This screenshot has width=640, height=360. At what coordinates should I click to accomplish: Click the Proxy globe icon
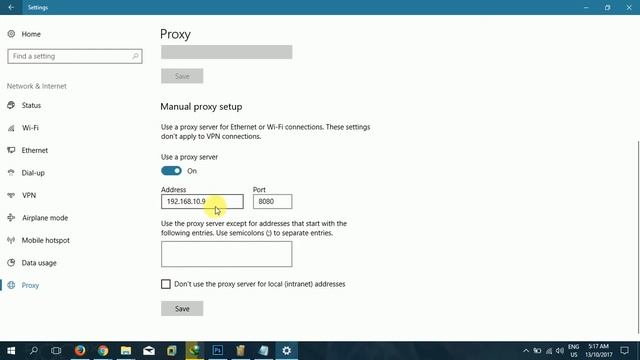(11, 285)
